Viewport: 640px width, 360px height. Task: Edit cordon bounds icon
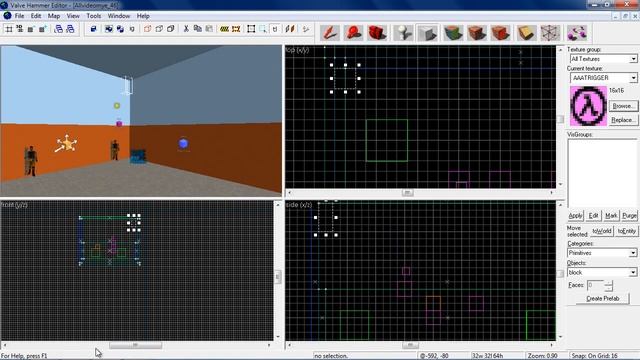pos(236,29)
